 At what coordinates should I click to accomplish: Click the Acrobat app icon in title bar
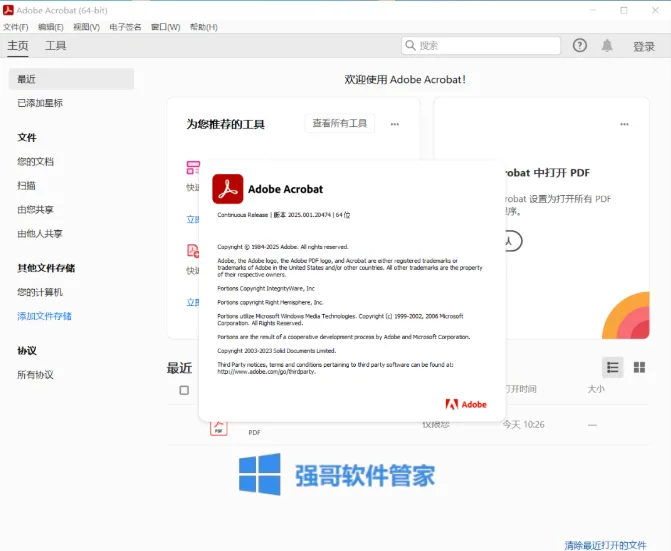click(8, 10)
